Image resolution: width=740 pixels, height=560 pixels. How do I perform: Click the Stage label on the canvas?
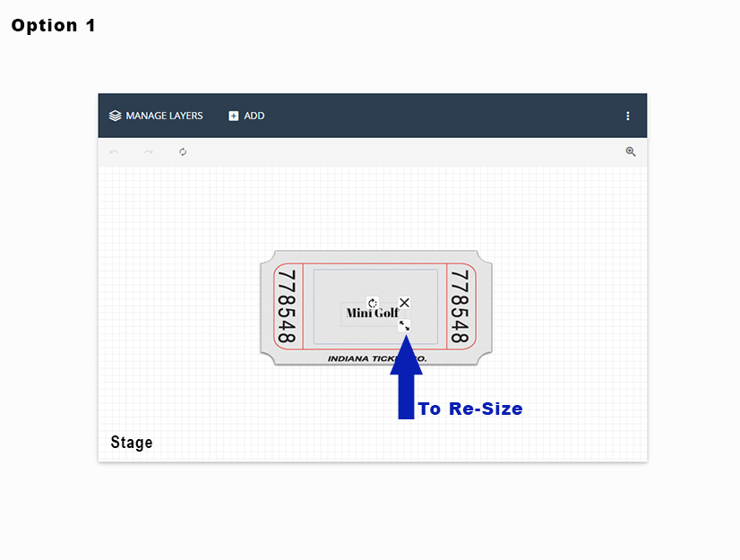coord(132,443)
